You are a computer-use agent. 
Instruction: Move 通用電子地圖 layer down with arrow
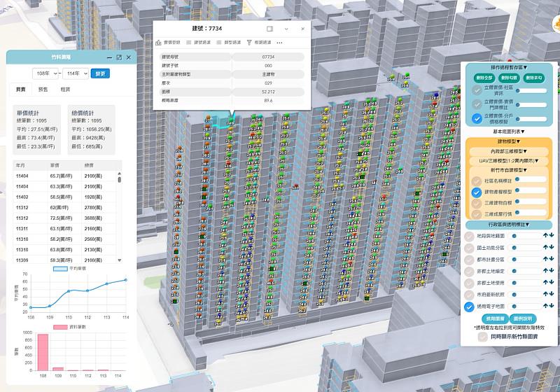(552, 307)
